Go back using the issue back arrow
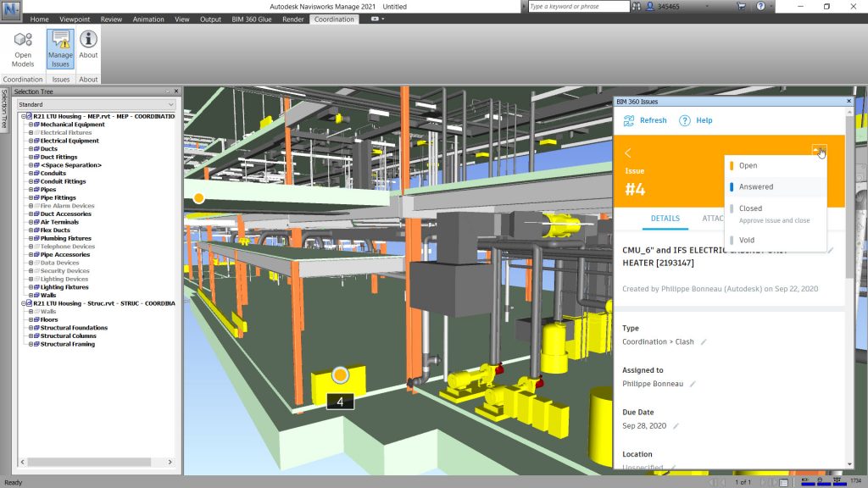Image resolution: width=868 pixels, height=488 pixels. [x=628, y=152]
